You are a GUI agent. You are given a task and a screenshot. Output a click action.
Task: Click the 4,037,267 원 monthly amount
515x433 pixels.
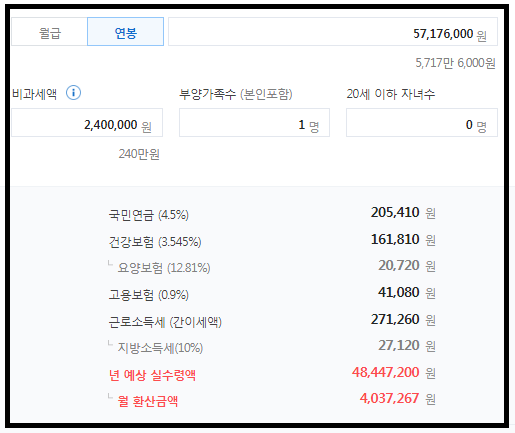coord(398,398)
